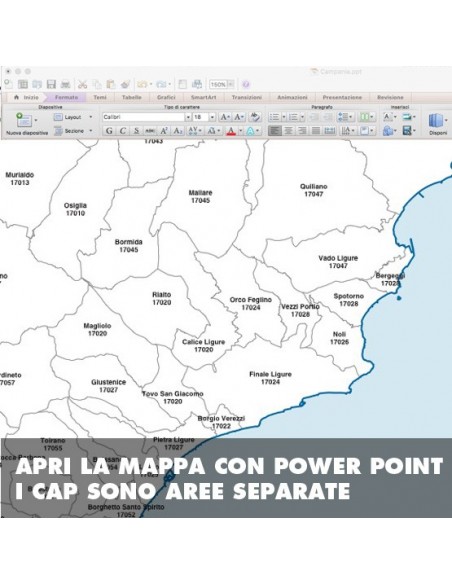
Task: Expand the Calibri font name dropdown
Action: (188, 117)
